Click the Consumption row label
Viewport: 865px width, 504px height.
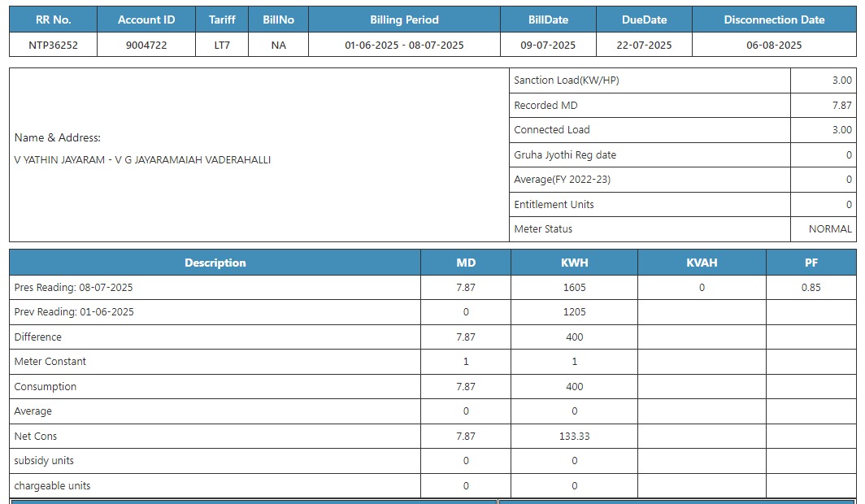point(46,387)
